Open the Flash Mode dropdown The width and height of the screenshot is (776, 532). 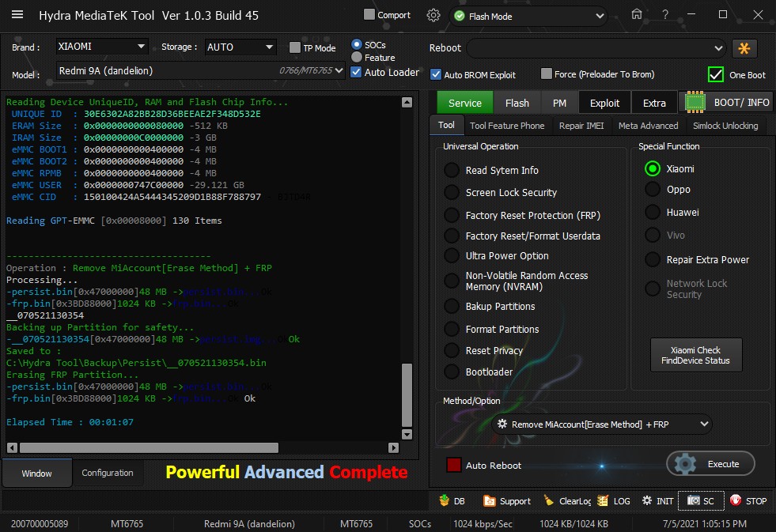tap(528, 17)
